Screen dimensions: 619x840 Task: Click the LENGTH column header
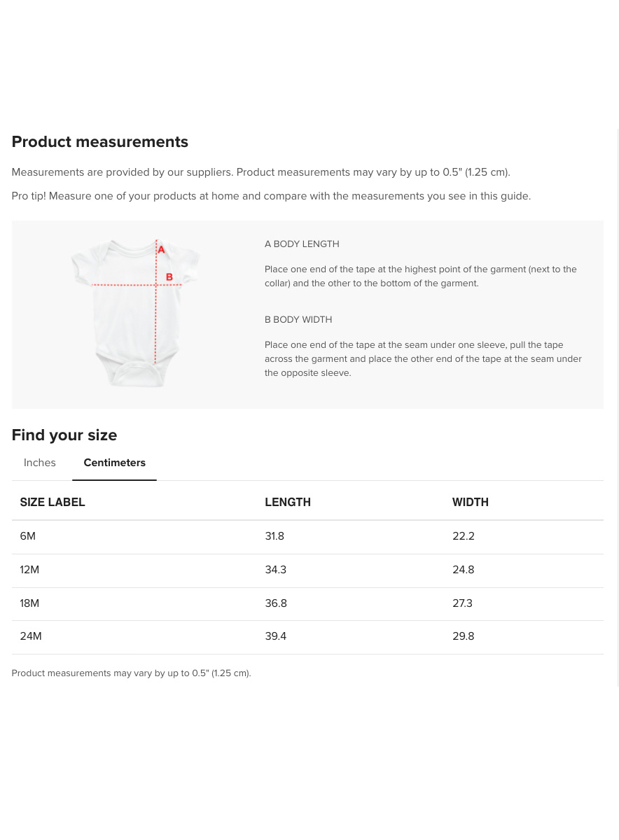pos(288,502)
